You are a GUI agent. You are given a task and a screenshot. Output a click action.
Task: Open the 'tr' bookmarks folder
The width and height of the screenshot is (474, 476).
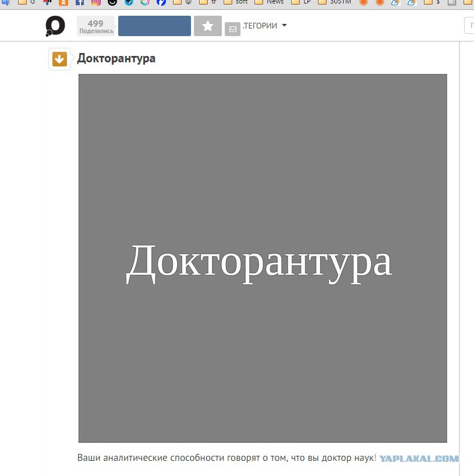(x=208, y=2)
